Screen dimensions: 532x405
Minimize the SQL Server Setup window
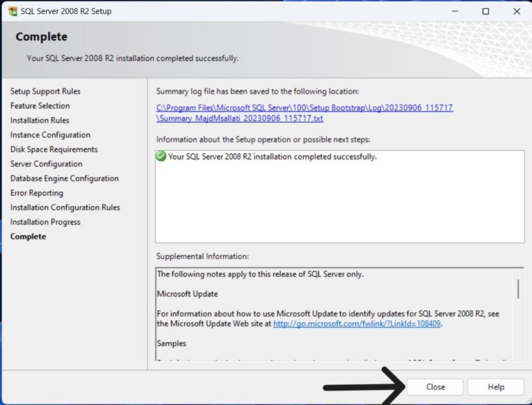[455, 11]
